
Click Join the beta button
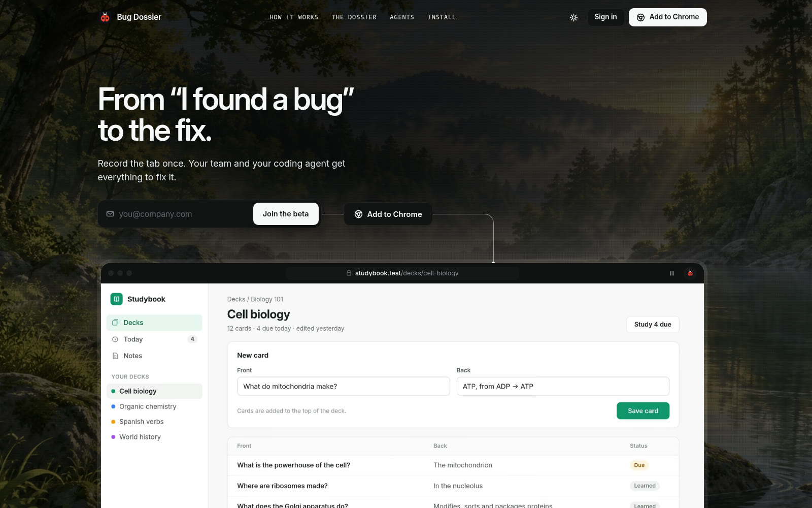click(x=286, y=214)
